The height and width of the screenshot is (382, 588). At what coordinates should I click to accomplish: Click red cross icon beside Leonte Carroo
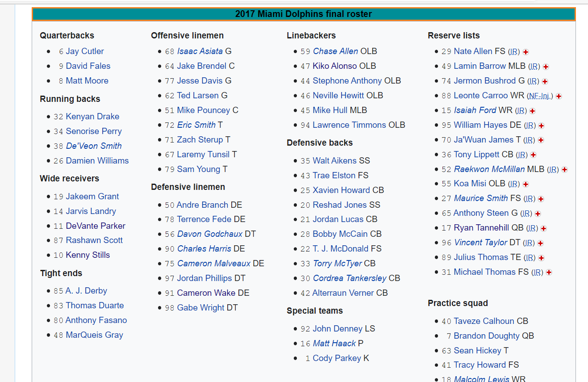[x=559, y=96]
